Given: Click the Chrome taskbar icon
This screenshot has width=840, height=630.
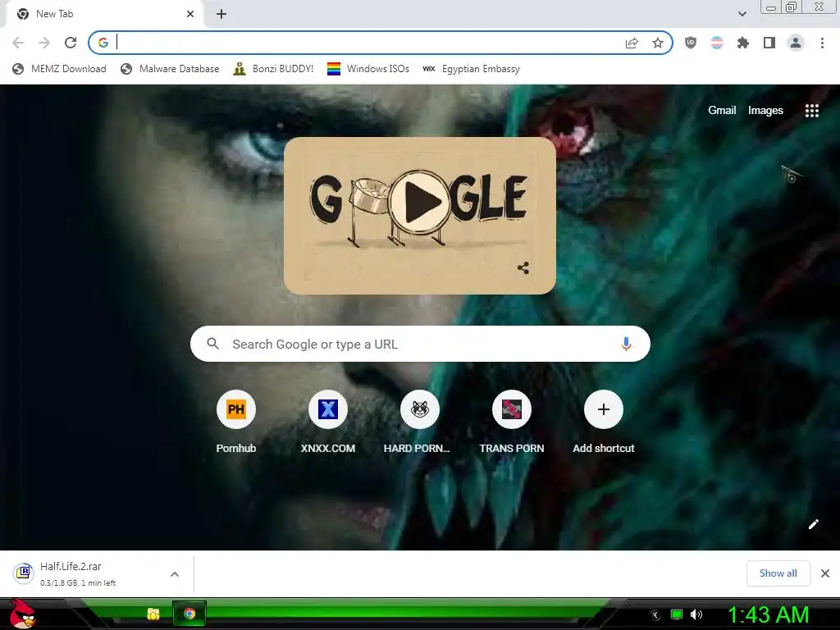Looking at the screenshot, I should point(189,614).
